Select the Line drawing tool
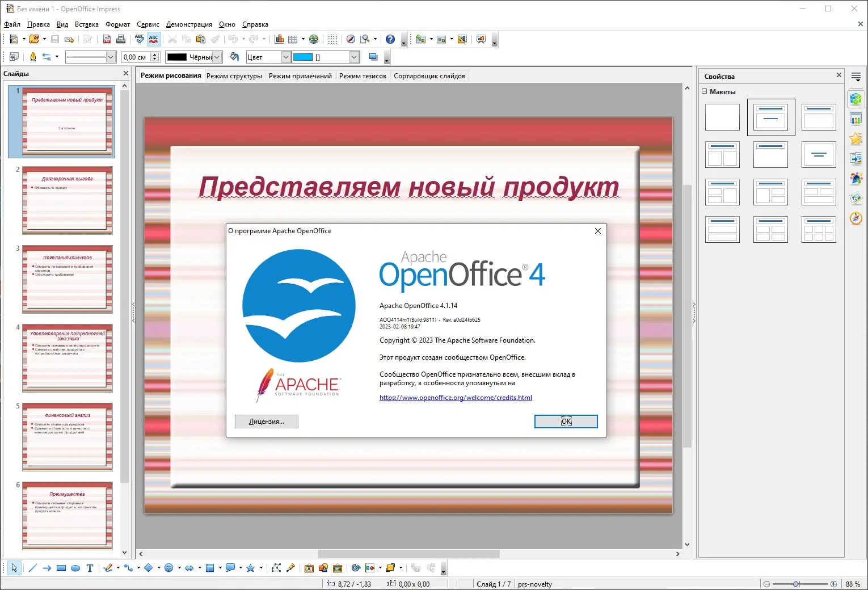Screen dimensions: 868x590 [x=32, y=568]
